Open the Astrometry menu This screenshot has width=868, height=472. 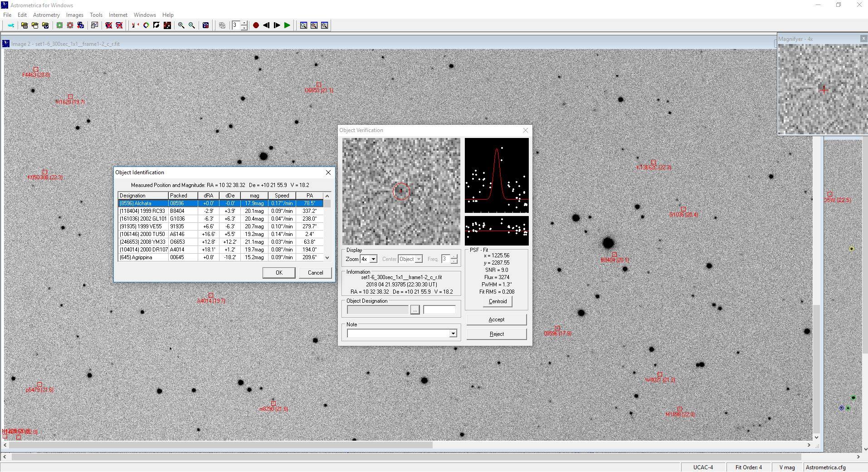(x=46, y=15)
